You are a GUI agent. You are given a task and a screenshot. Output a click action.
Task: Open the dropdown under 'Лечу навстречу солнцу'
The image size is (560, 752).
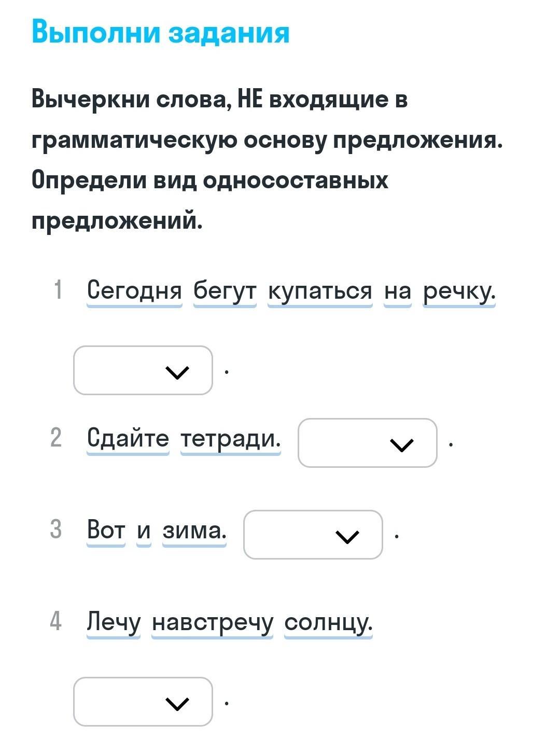point(143,702)
